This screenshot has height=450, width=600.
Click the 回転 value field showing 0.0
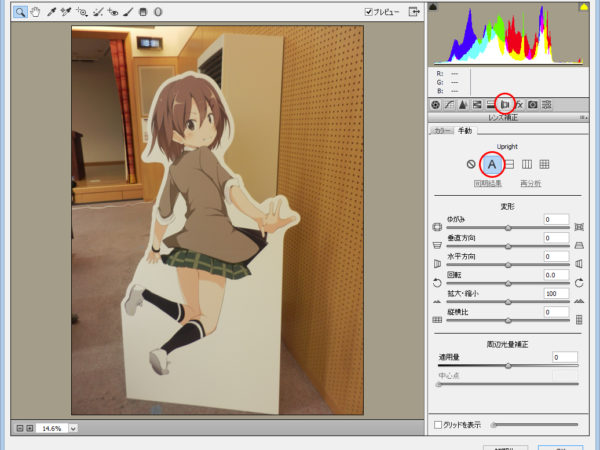(x=556, y=275)
